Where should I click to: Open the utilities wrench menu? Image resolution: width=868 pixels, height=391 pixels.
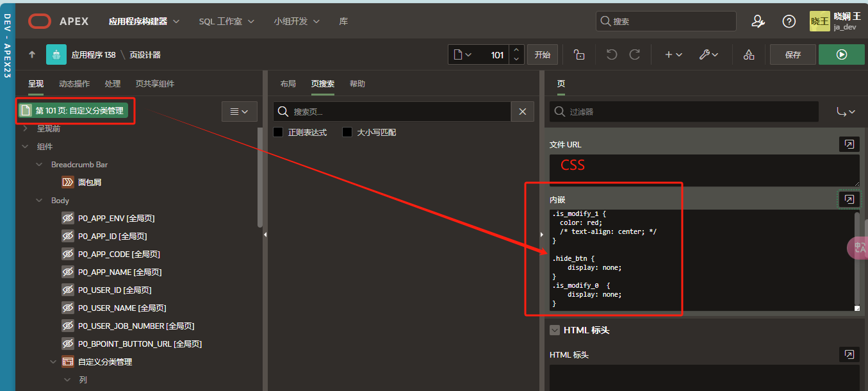coord(708,55)
